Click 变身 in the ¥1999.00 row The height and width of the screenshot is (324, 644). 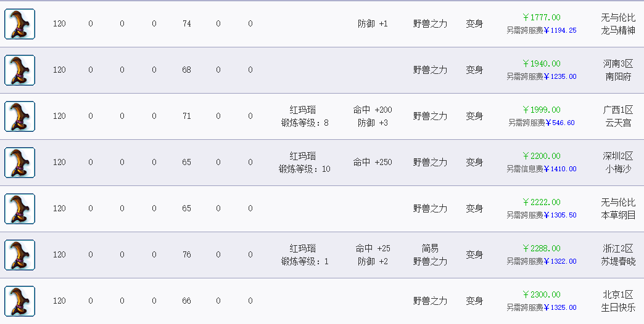(474, 116)
